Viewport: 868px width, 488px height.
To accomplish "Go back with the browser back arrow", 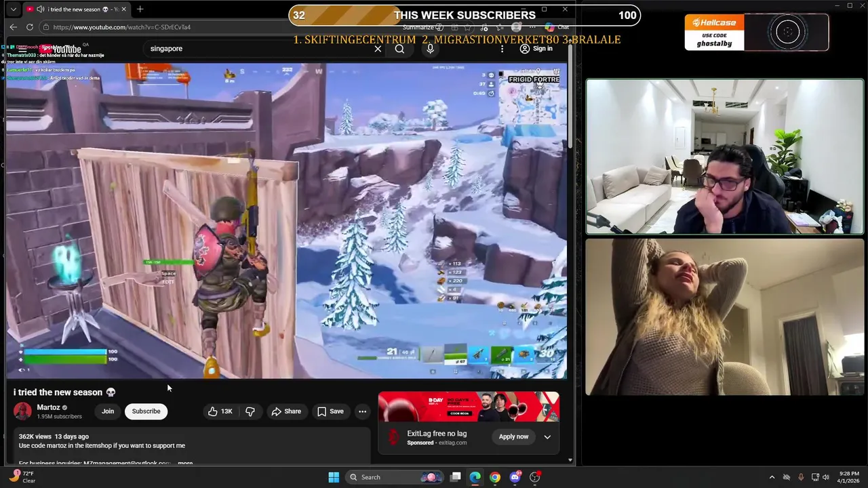I will [x=13, y=27].
